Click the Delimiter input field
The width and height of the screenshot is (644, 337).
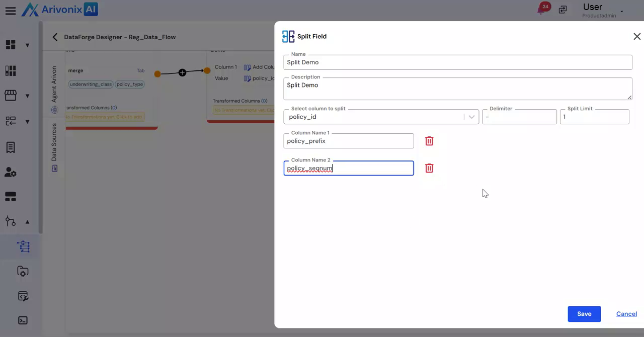[x=519, y=117]
